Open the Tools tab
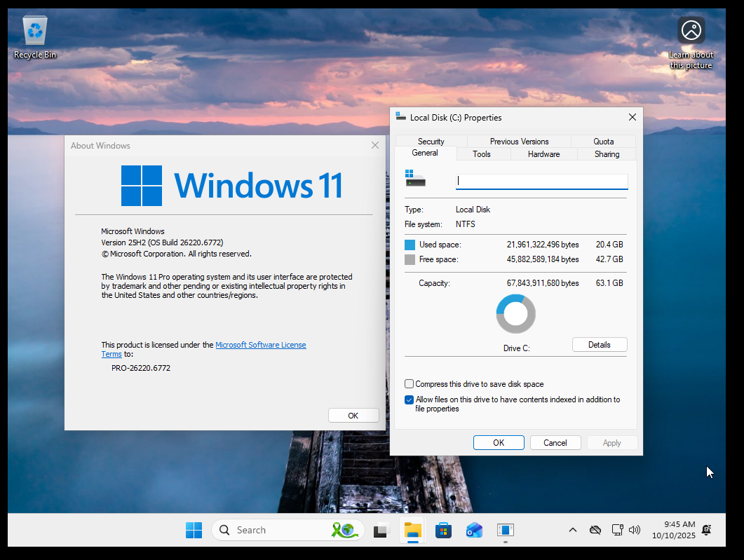Image resolution: width=744 pixels, height=560 pixels. [x=482, y=154]
